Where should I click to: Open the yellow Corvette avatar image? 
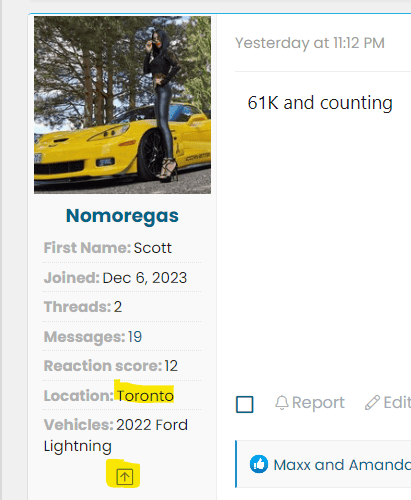click(122, 105)
